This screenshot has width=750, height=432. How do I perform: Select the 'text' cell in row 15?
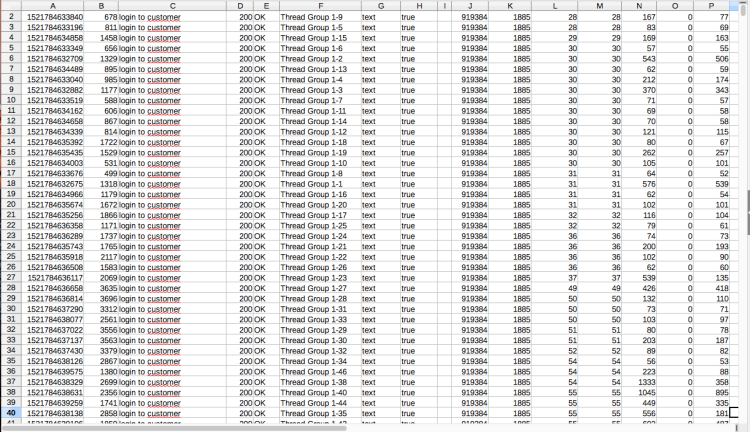pos(370,152)
